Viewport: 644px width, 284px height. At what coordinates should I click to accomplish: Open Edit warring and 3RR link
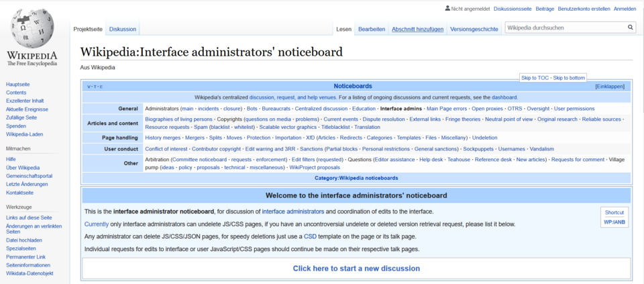tap(270, 149)
